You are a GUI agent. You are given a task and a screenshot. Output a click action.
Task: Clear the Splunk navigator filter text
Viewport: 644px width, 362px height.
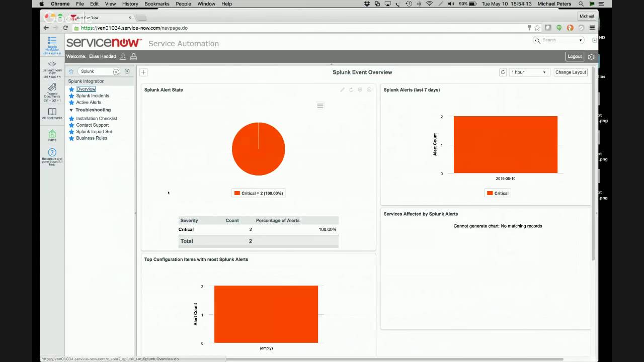pyautogui.click(x=116, y=72)
